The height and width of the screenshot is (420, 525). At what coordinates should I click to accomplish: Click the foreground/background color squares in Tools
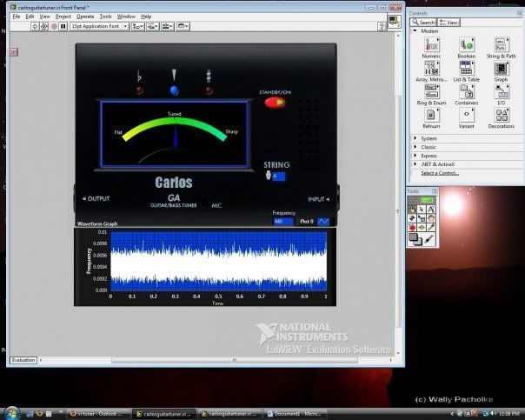[415, 239]
